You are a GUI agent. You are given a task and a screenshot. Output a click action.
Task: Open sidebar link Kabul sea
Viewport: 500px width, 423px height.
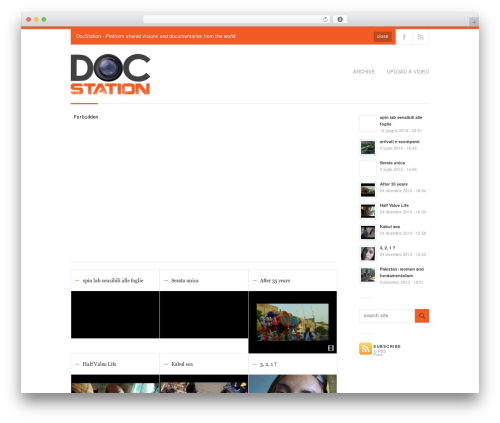click(x=390, y=227)
